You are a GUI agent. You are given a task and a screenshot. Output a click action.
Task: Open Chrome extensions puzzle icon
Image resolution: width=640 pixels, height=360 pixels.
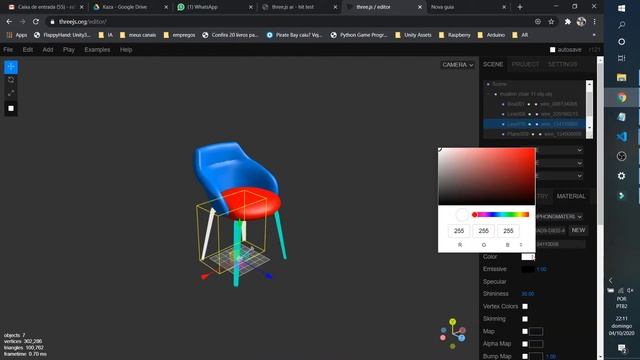[567, 22]
